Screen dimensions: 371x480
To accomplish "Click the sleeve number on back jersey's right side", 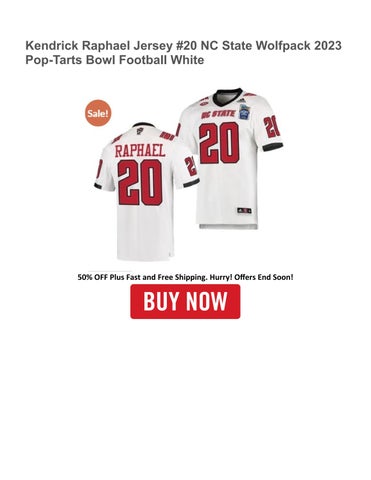I will pyautogui.click(x=191, y=166).
